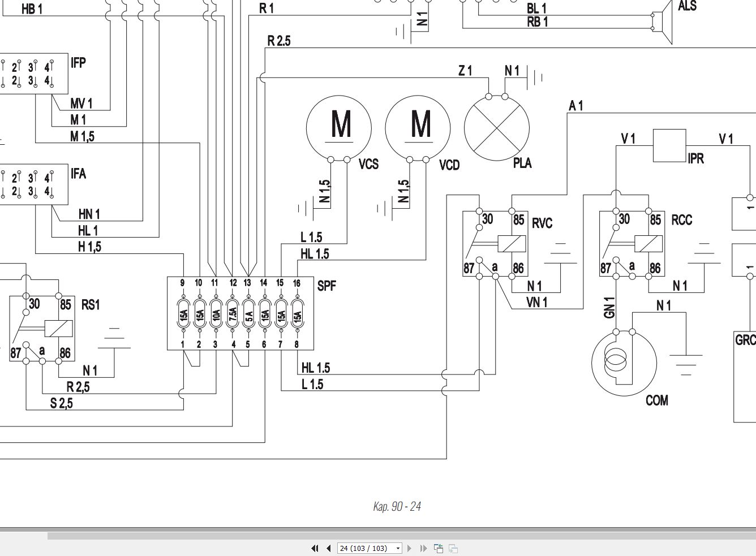Click the 'HB 1' wire label
Screen dimensions: 756x556
pos(32,9)
